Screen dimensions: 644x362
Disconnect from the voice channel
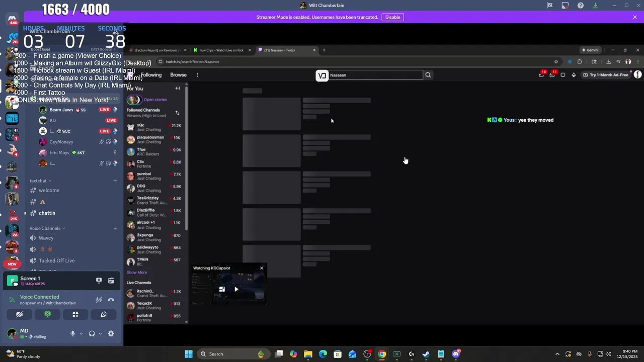[x=111, y=300]
